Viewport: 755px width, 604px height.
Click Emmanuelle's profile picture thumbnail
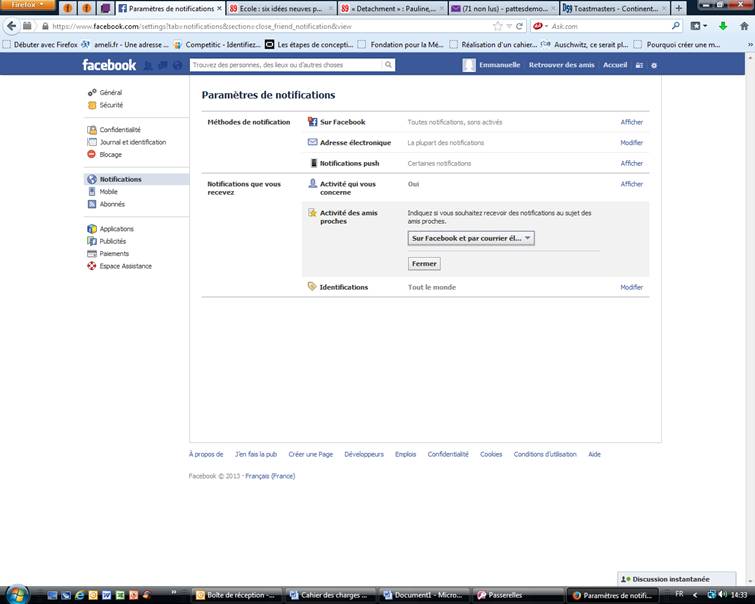point(469,65)
